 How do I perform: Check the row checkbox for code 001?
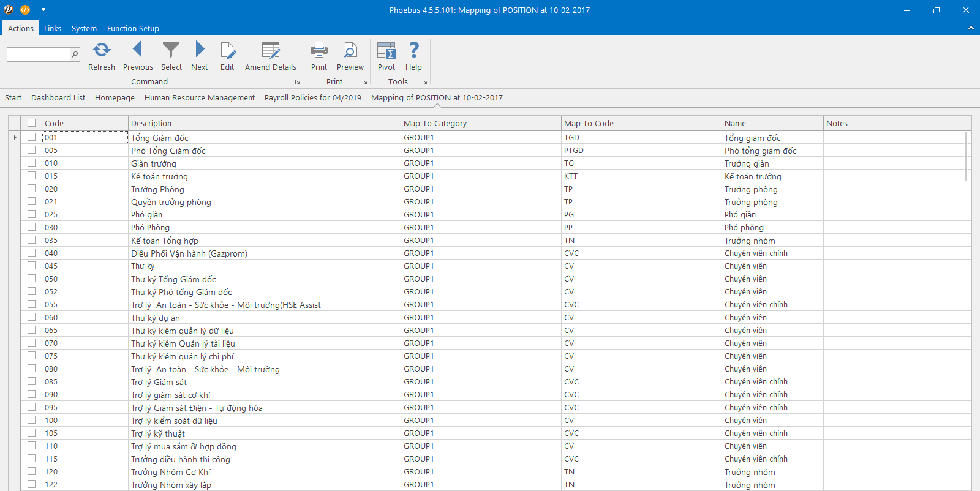click(x=31, y=137)
